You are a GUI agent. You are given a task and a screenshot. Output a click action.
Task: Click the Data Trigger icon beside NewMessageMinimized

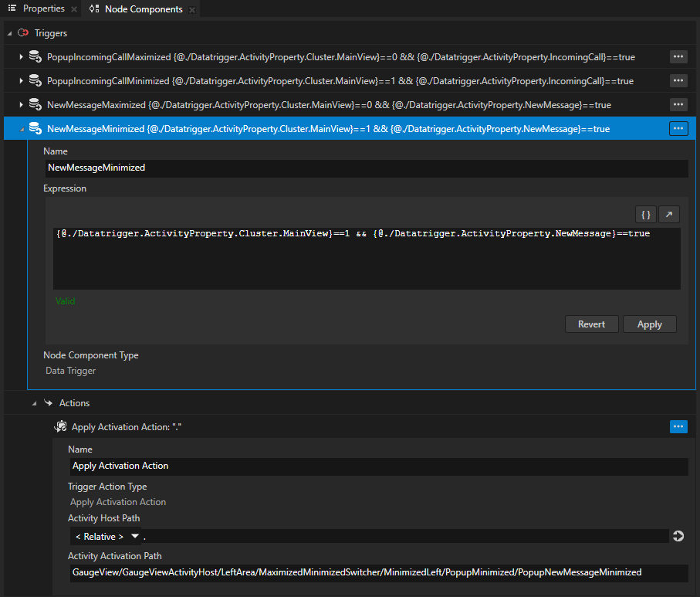[x=35, y=128]
